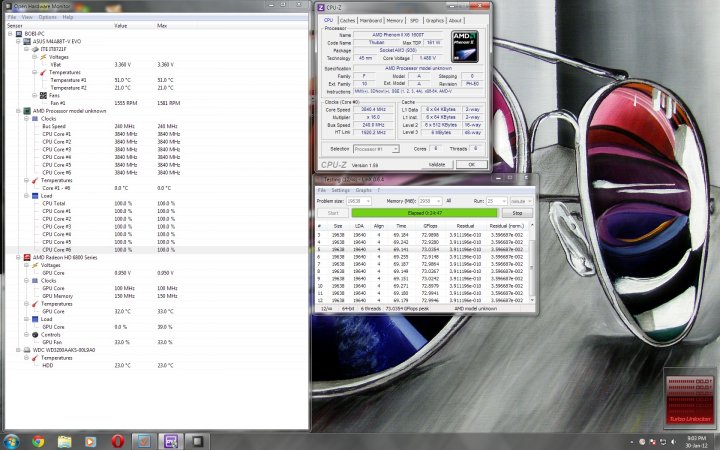Click the Fans group icon
The height and width of the screenshot is (450, 720).
(43, 96)
